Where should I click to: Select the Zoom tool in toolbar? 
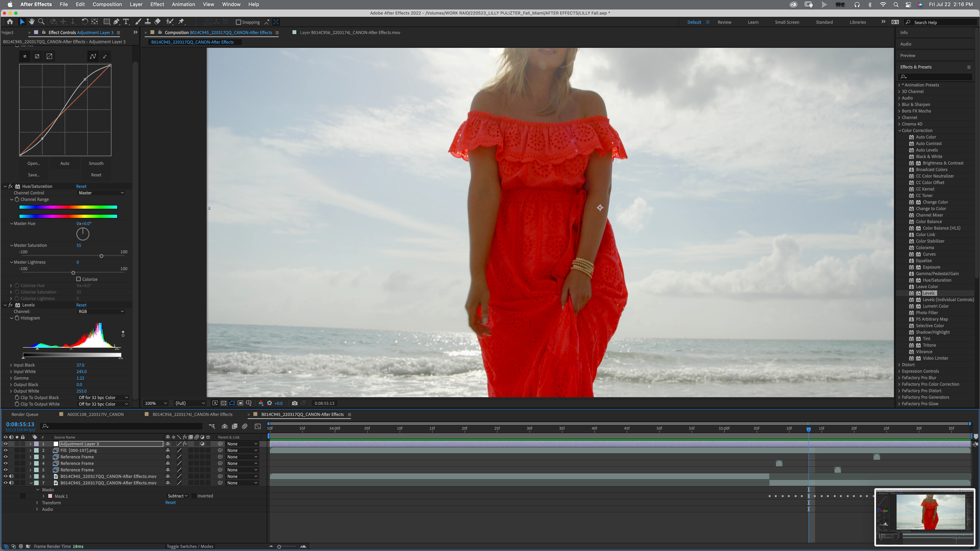[42, 22]
